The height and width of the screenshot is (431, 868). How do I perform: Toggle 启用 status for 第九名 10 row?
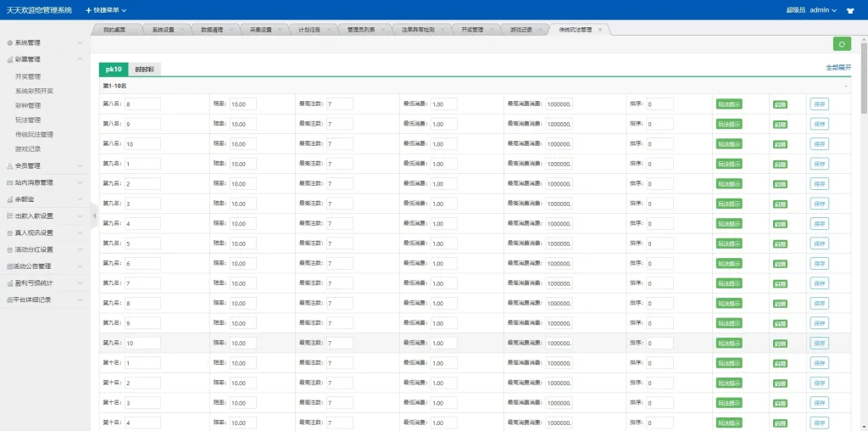(780, 343)
